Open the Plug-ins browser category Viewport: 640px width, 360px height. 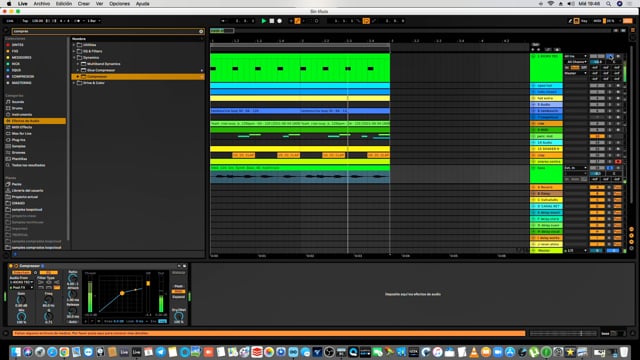(18, 140)
